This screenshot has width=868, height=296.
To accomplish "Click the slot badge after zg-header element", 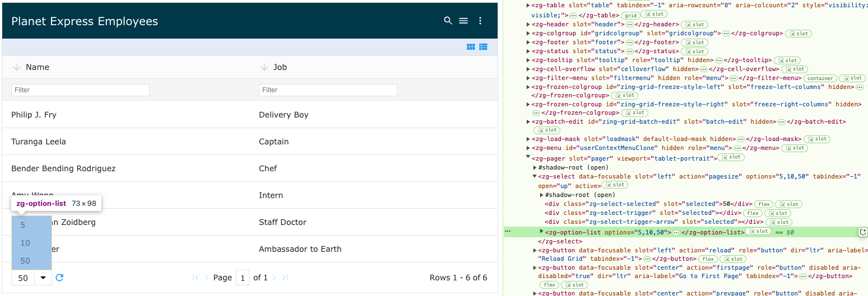I will (x=695, y=25).
